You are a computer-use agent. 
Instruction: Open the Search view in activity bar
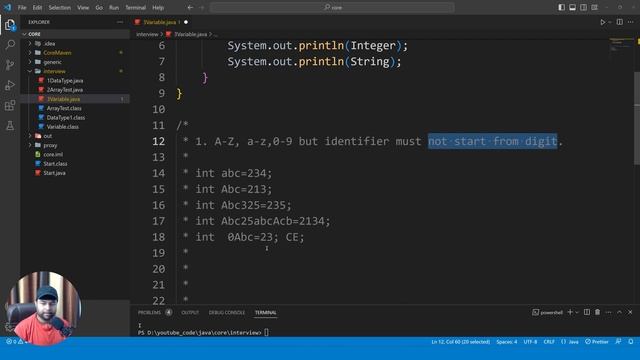point(10,44)
